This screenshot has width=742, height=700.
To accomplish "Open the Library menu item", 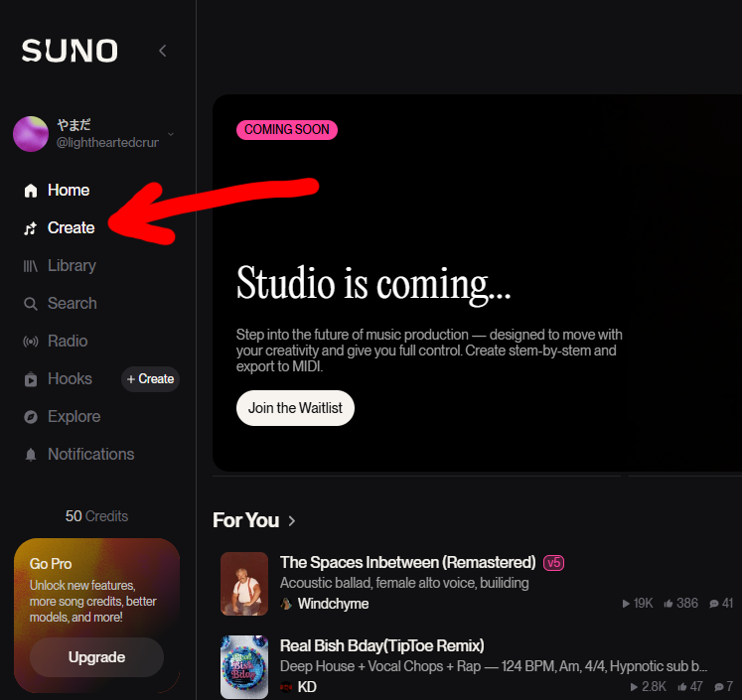I will pyautogui.click(x=72, y=266).
